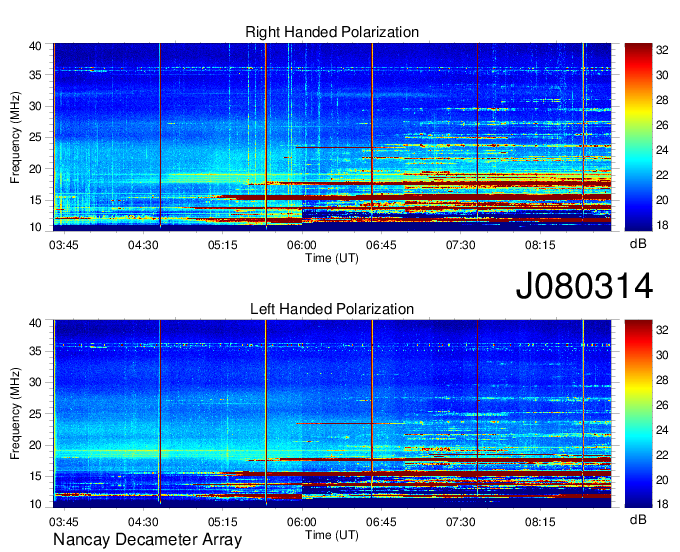Click the Right Handed Polarization spectrogram image

332,137
